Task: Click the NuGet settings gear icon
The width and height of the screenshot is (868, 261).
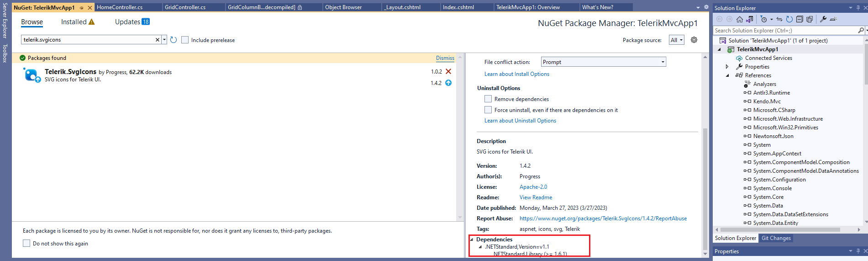Action: (x=694, y=40)
